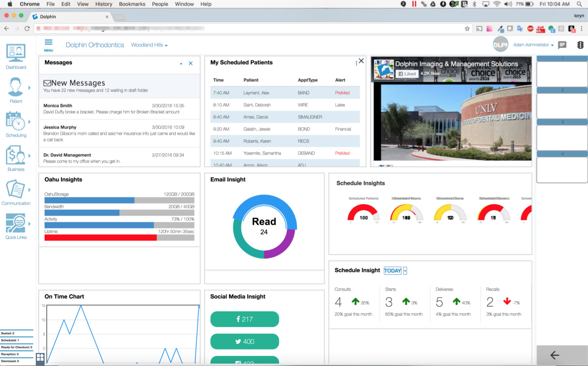Click the Twitter 400 button
Image resolution: width=588 pixels, height=366 pixels.
pos(245,342)
